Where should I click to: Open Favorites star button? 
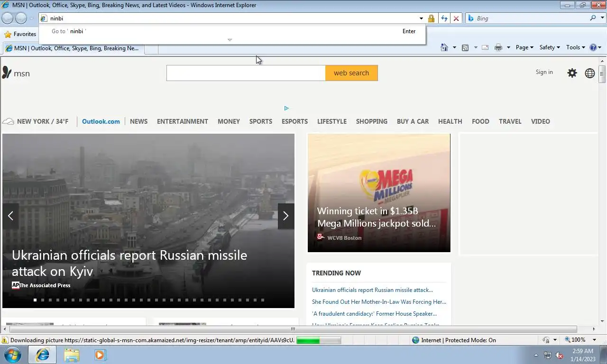click(20, 34)
